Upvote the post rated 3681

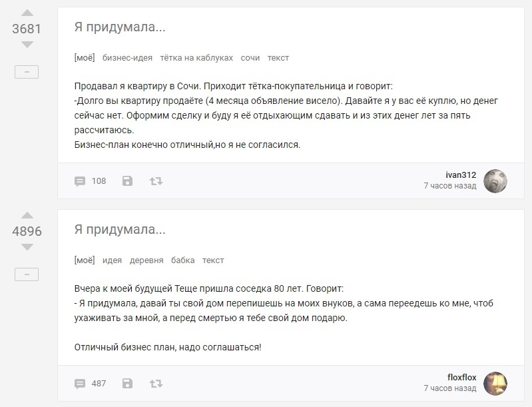coord(27,13)
